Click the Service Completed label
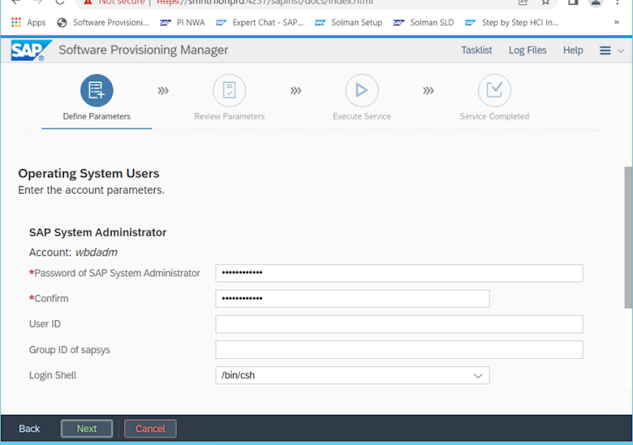Image resolution: width=633 pixels, height=445 pixels. pos(494,116)
